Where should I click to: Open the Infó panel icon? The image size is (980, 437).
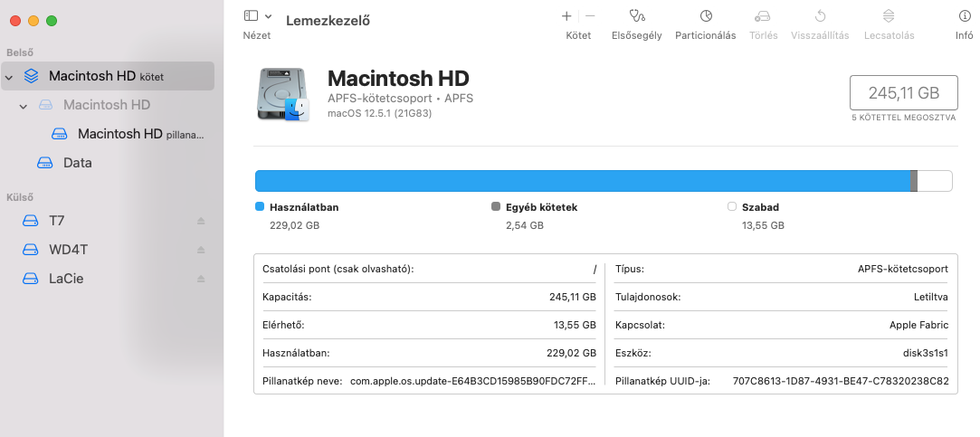[965, 16]
